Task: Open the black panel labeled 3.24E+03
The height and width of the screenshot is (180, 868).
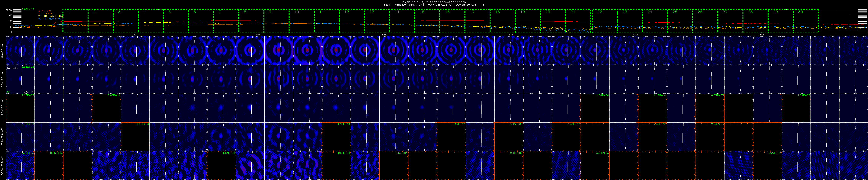Action: pos(595,165)
